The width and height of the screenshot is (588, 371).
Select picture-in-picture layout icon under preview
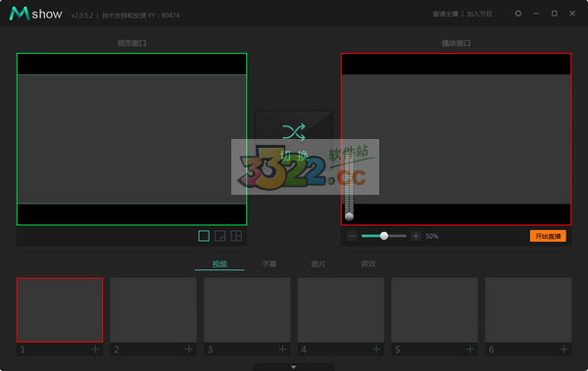220,236
